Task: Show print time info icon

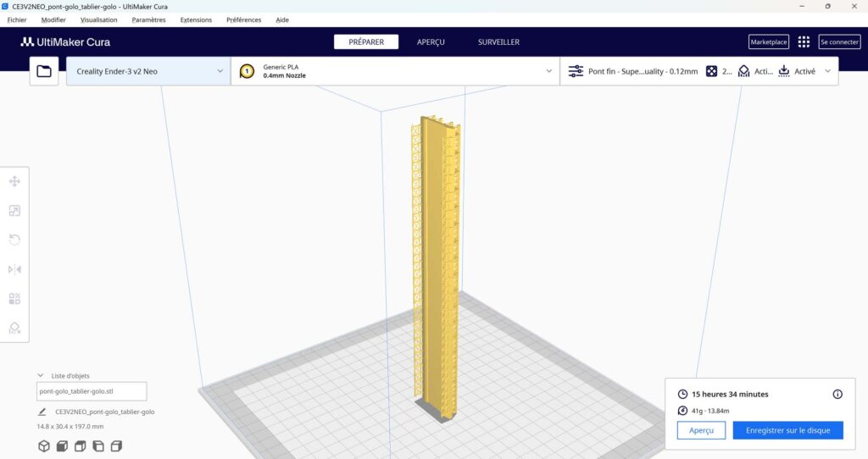Action: (837, 394)
